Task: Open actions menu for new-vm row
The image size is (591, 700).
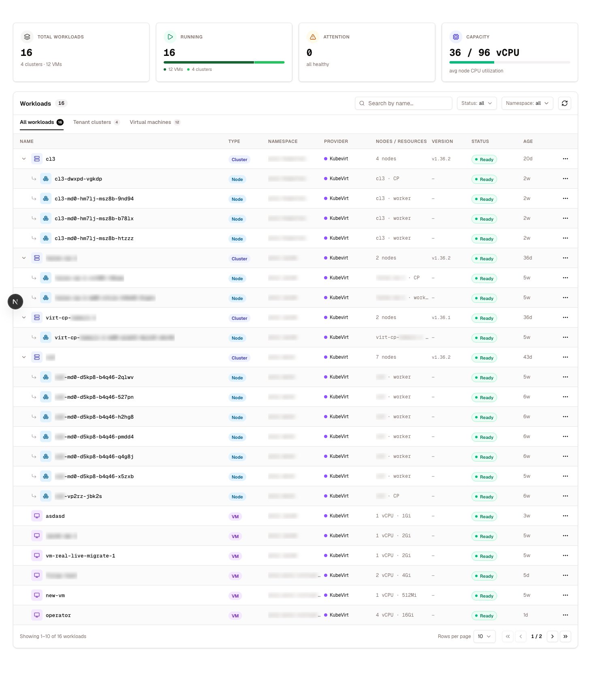Action: (x=565, y=595)
